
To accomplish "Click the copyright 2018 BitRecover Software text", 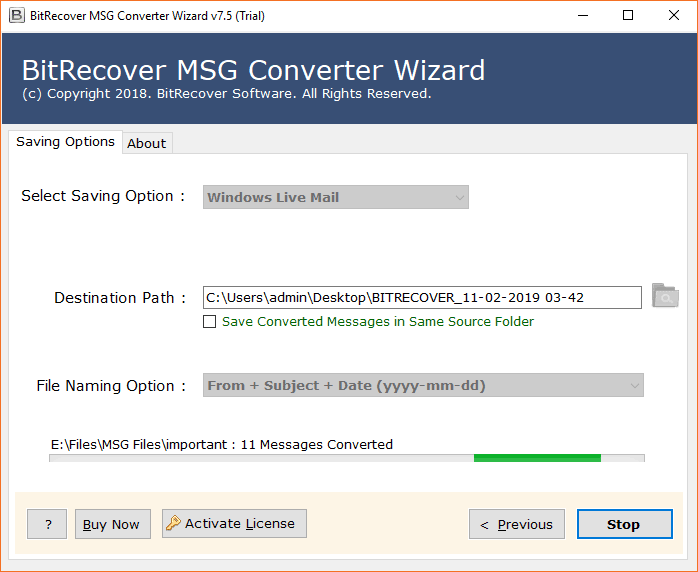I will tap(227, 94).
